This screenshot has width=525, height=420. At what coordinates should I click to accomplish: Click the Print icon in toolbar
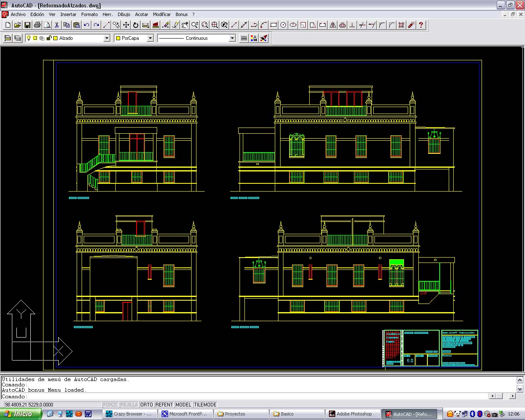click(37, 25)
